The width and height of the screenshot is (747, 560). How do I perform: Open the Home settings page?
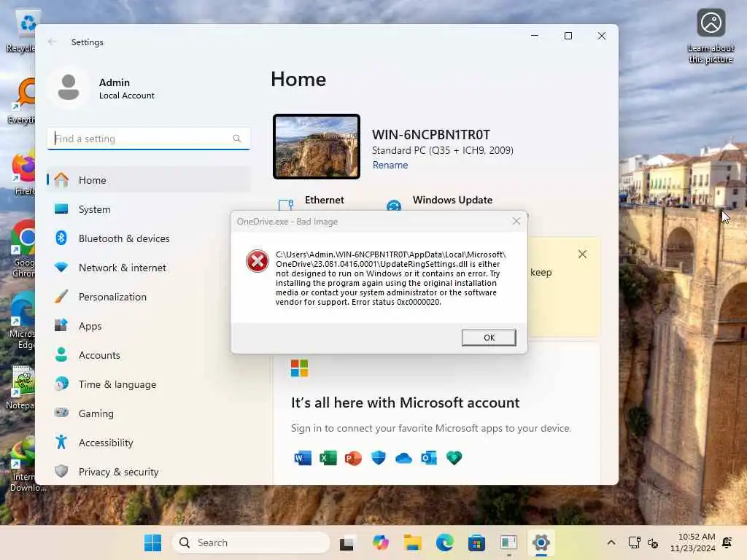point(149,180)
